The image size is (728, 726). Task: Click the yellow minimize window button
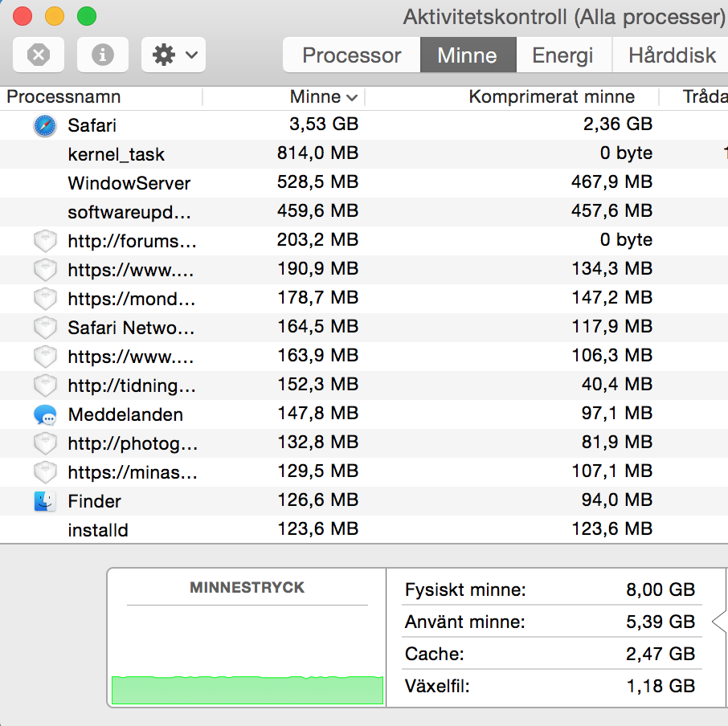coord(55,16)
